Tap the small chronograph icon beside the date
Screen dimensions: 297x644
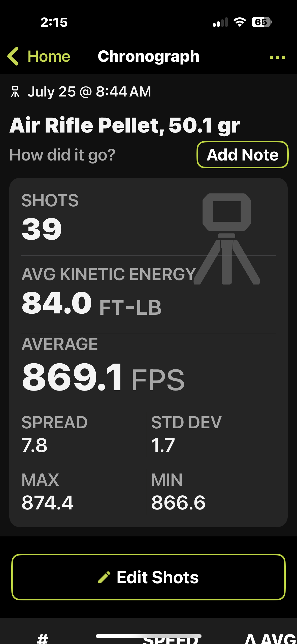point(15,91)
